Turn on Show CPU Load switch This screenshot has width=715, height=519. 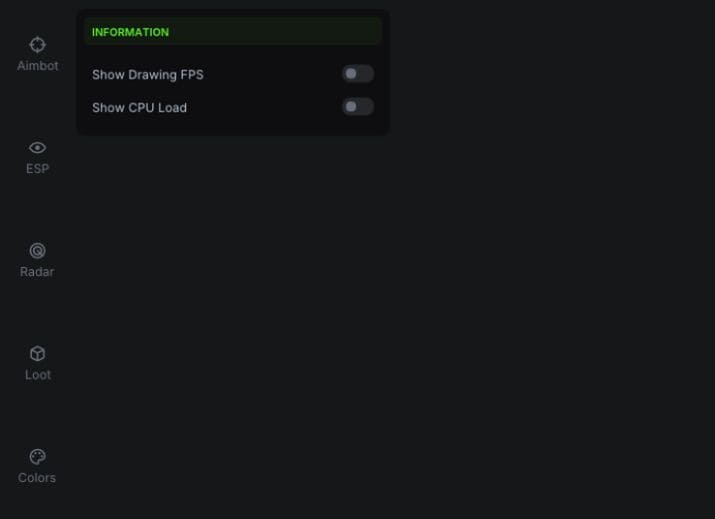pos(358,107)
